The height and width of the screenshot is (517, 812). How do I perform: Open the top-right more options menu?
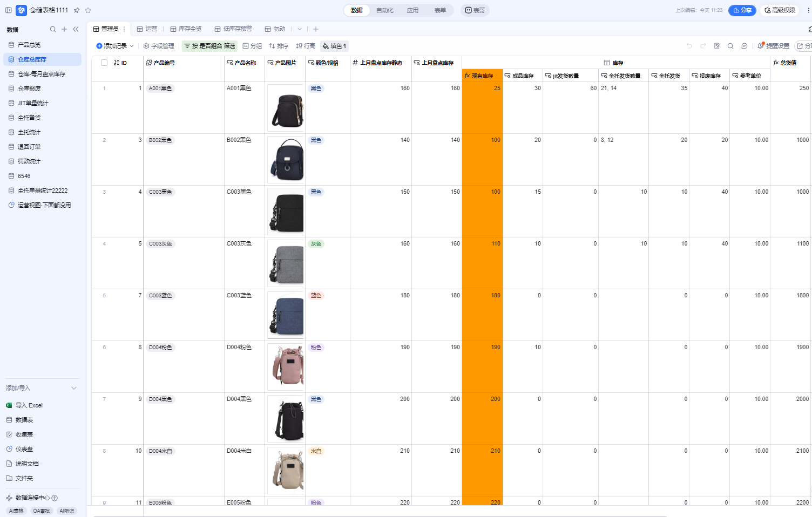(808, 10)
